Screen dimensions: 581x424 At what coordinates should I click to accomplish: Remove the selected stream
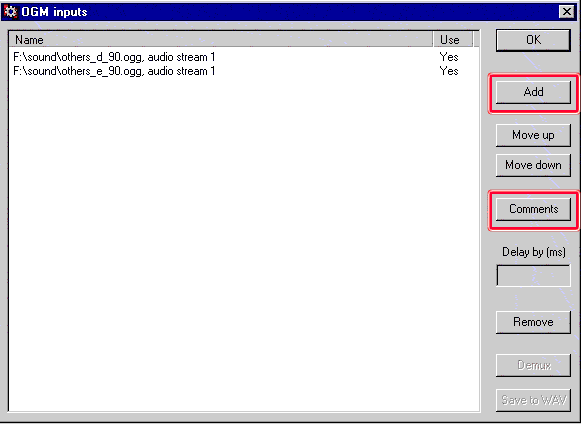pos(533,322)
